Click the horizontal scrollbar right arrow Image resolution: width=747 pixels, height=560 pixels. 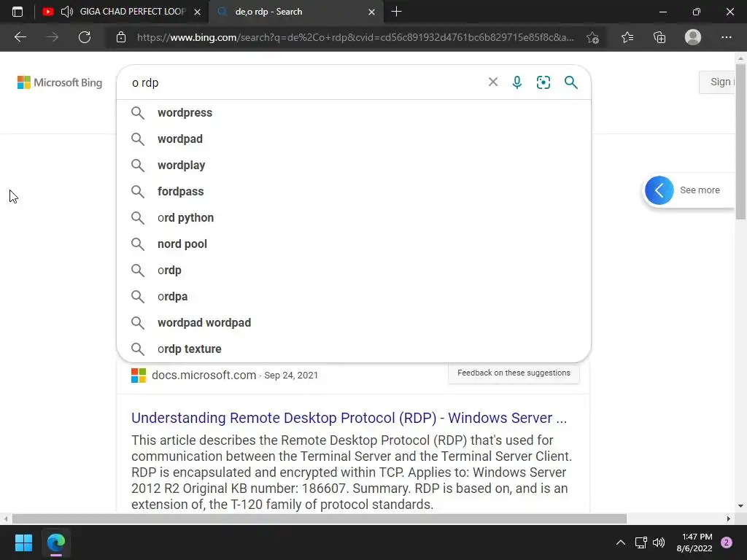(x=729, y=518)
